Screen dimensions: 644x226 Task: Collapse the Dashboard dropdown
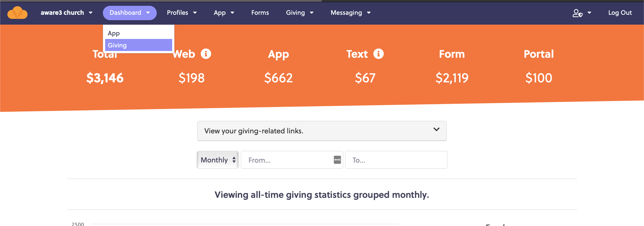coord(129,13)
